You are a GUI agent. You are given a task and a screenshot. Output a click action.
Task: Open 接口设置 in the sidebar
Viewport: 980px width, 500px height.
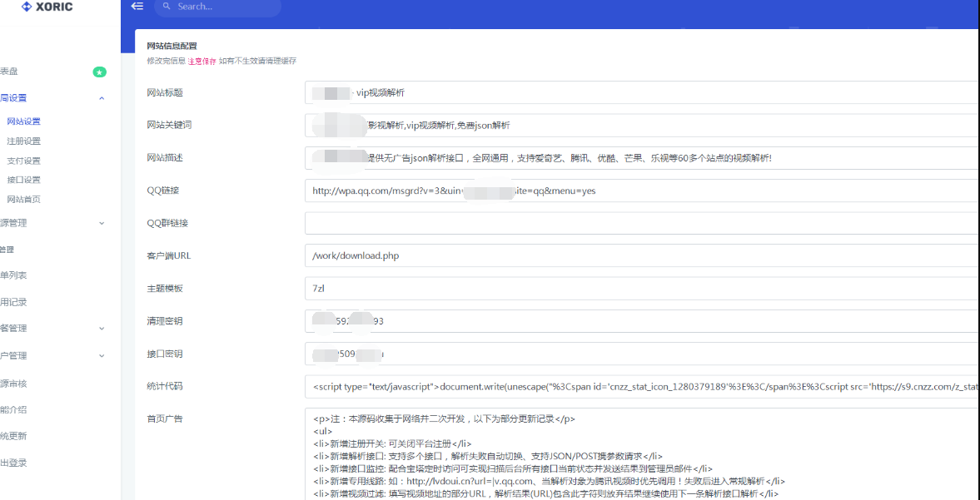coord(23,180)
